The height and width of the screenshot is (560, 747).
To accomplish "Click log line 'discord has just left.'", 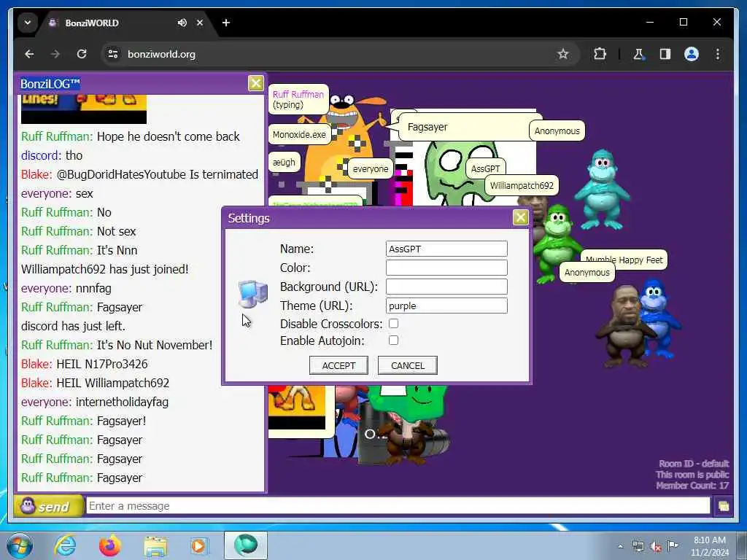I will (74, 326).
